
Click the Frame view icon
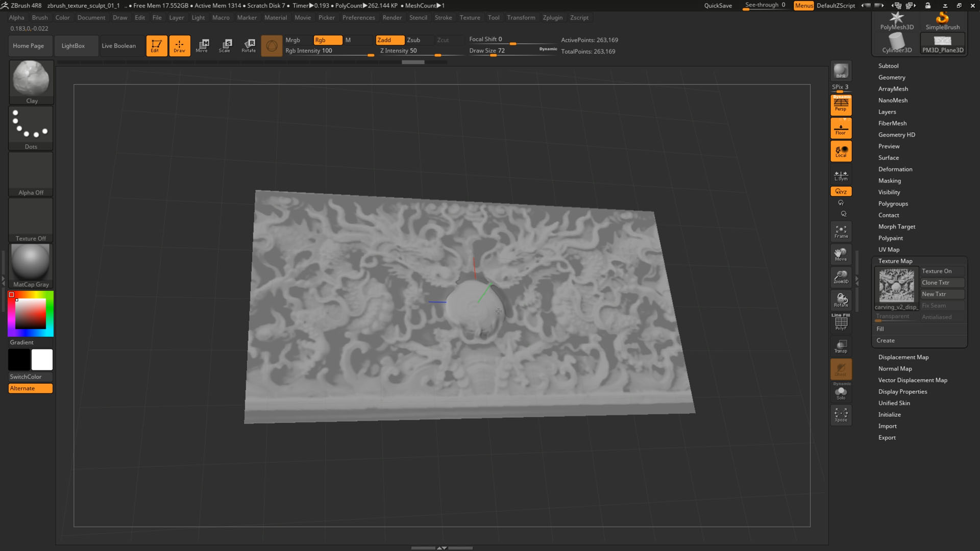[x=841, y=232]
